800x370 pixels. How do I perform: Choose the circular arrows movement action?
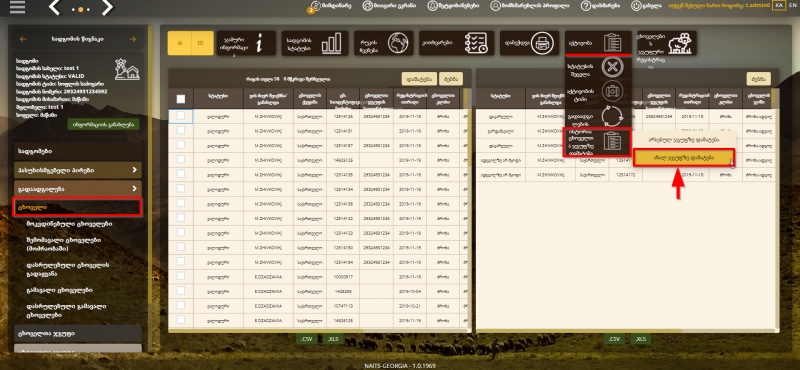tap(598, 116)
